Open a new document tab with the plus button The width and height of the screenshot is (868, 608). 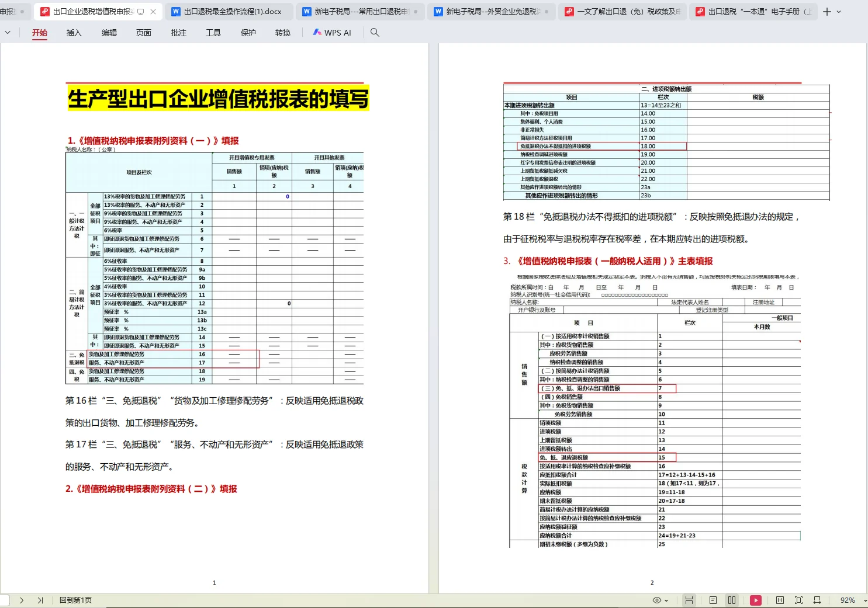826,11
